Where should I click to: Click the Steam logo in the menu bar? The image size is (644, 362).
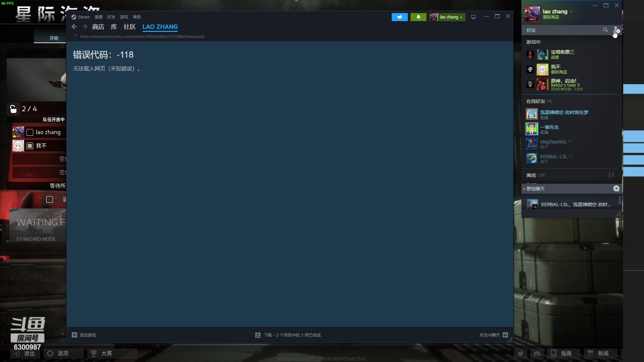(74, 17)
